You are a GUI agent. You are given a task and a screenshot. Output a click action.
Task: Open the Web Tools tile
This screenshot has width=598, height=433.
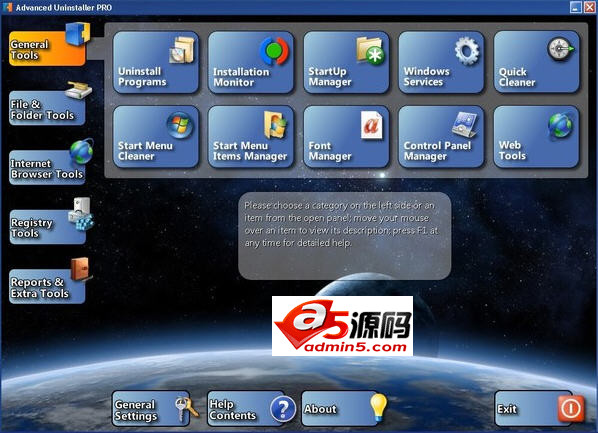click(x=537, y=137)
